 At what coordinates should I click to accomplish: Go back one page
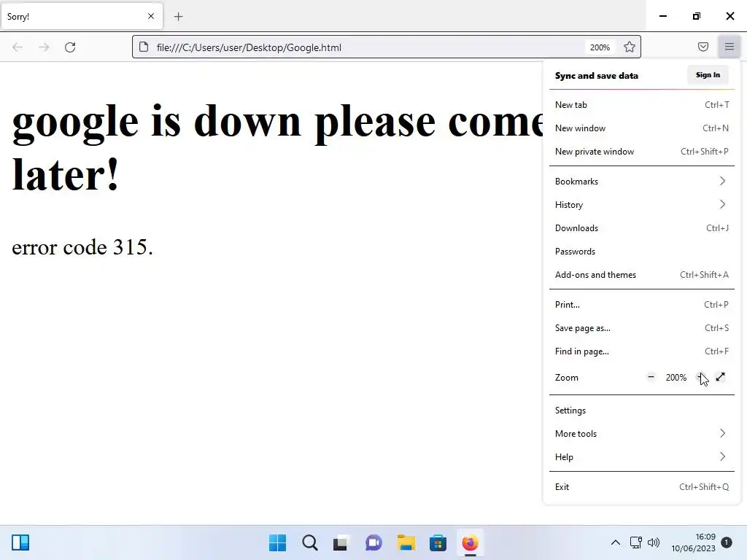coord(18,47)
